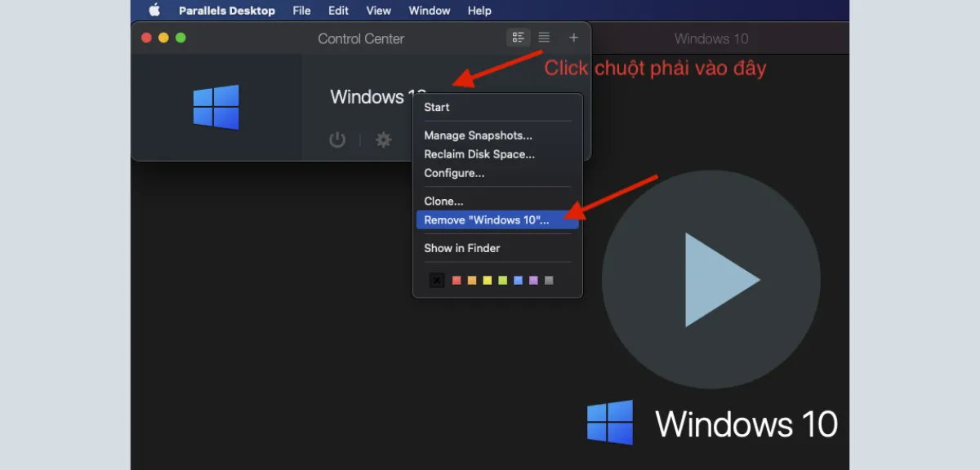
Task: Select Remove "Windows 10" menu entry
Action: point(487,220)
